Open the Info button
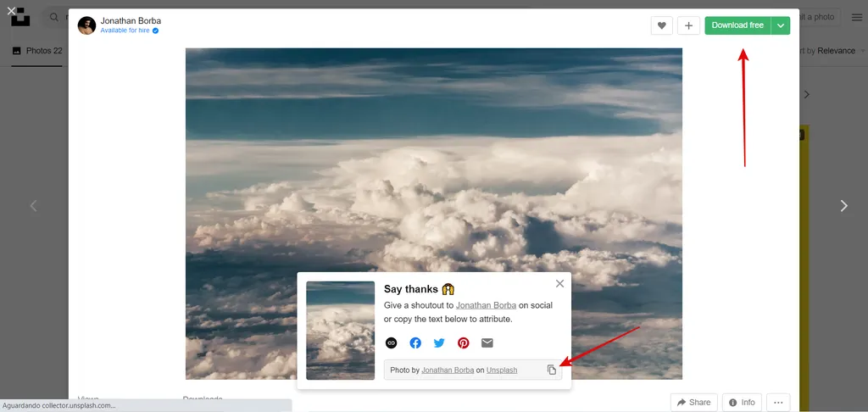 (x=742, y=402)
